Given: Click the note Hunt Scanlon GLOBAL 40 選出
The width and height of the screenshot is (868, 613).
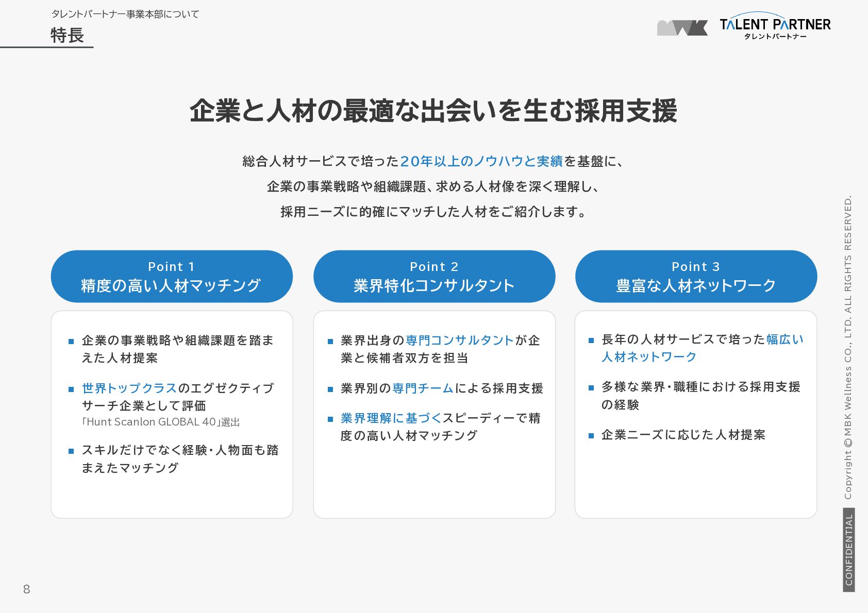Looking at the screenshot, I should 161,422.
